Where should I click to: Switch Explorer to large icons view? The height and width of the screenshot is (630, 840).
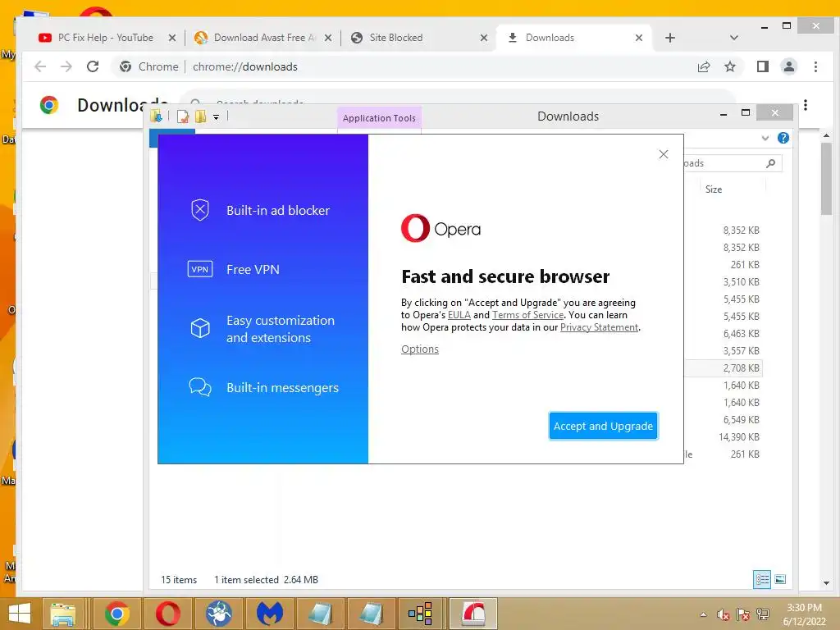coord(781,579)
